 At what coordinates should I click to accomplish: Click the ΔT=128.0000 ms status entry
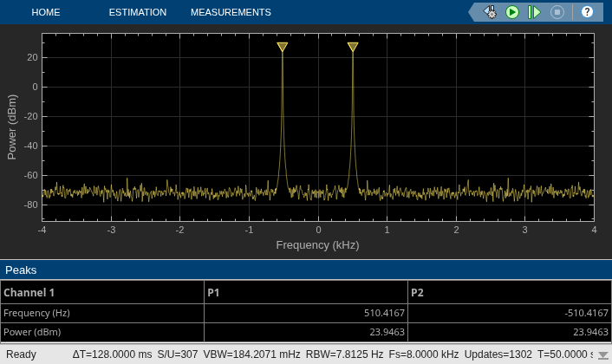click(112, 354)
